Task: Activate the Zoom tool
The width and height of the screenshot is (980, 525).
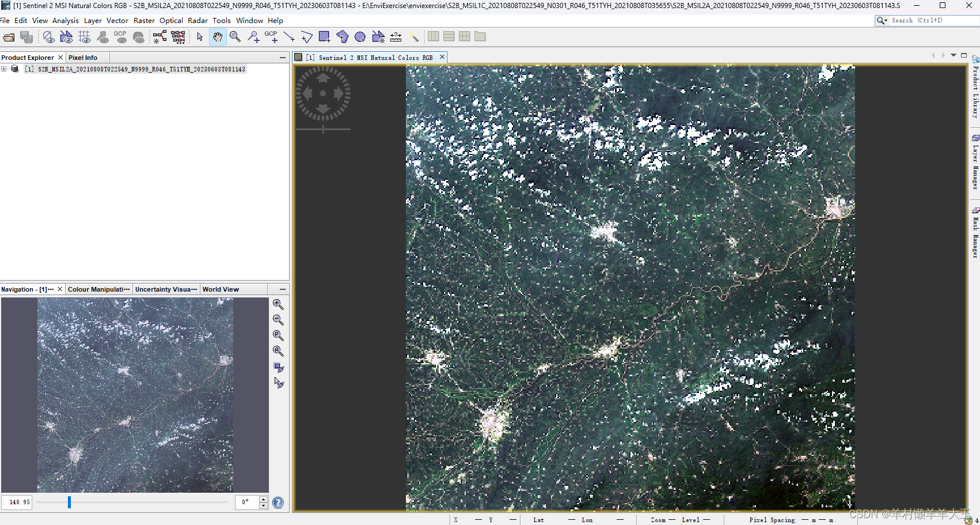Action: pyautogui.click(x=235, y=36)
